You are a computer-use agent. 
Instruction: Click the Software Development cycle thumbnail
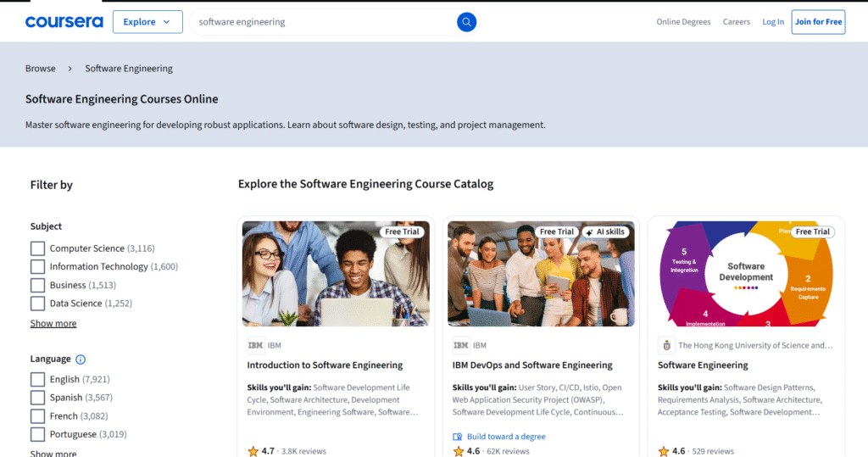[746, 274]
